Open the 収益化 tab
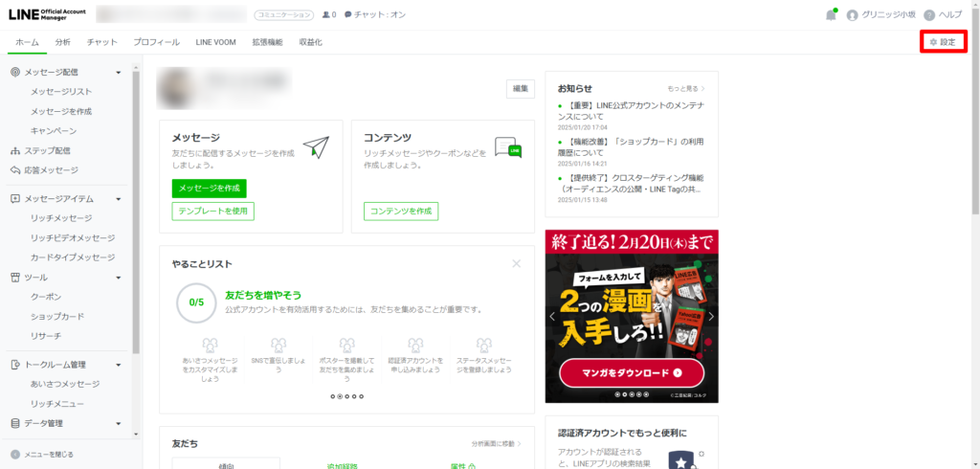 311,42
